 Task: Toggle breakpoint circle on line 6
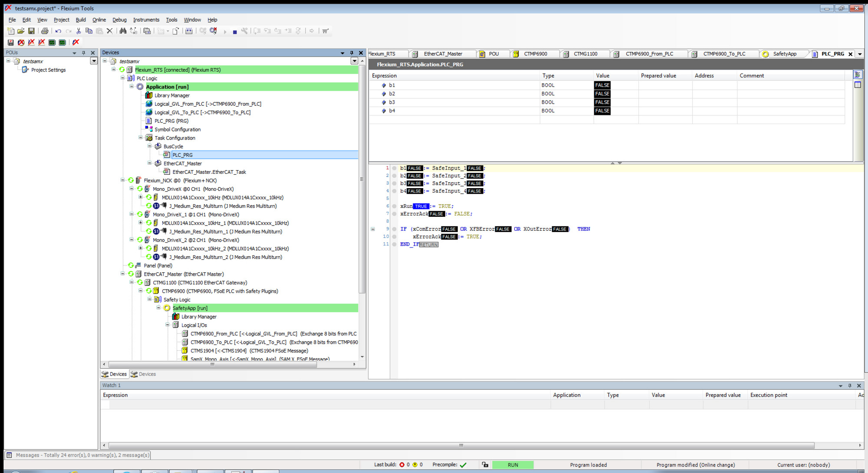394,206
